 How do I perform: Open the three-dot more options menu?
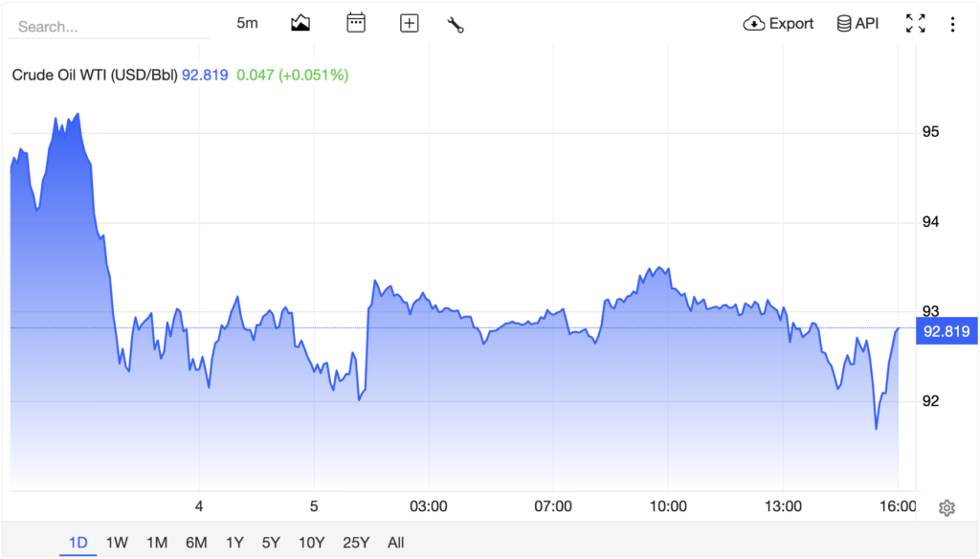click(952, 24)
